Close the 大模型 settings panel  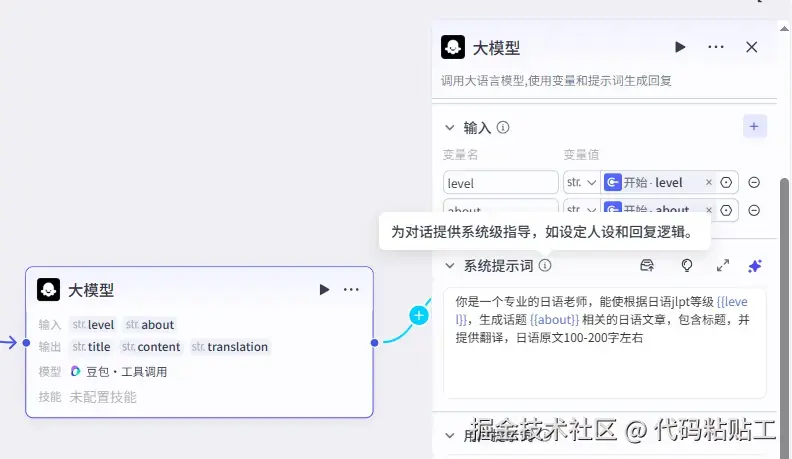tap(752, 47)
